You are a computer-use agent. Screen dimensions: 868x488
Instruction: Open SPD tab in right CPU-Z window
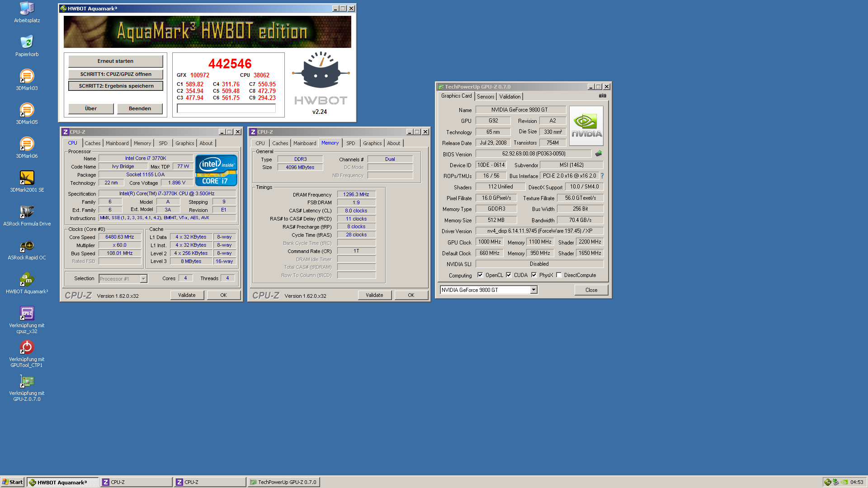click(351, 143)
